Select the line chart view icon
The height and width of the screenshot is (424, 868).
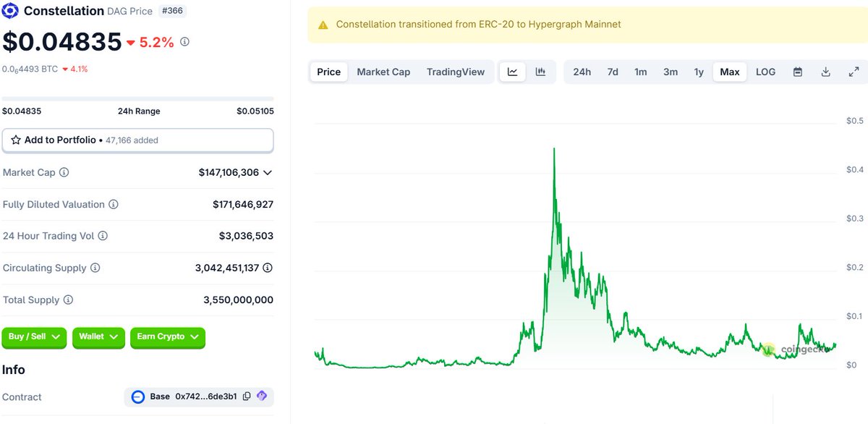(x=513, y=72)
